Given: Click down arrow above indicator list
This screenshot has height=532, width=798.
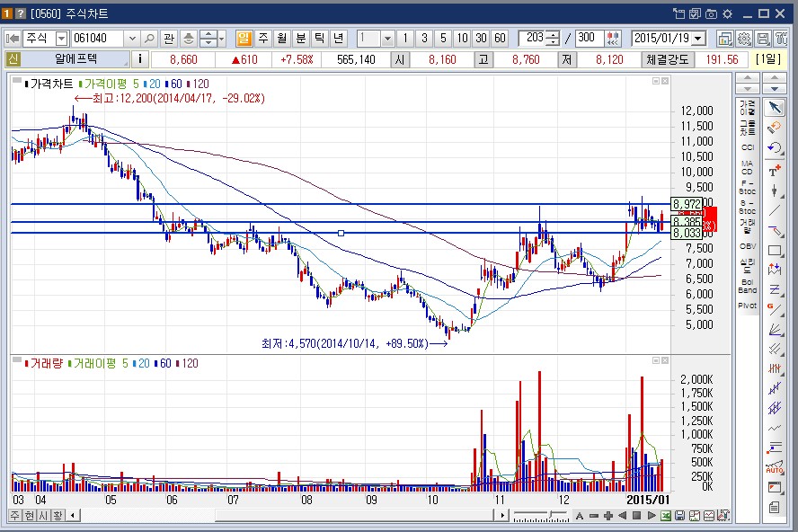Looking at the screenshot, I should click(x=748, y=87).
